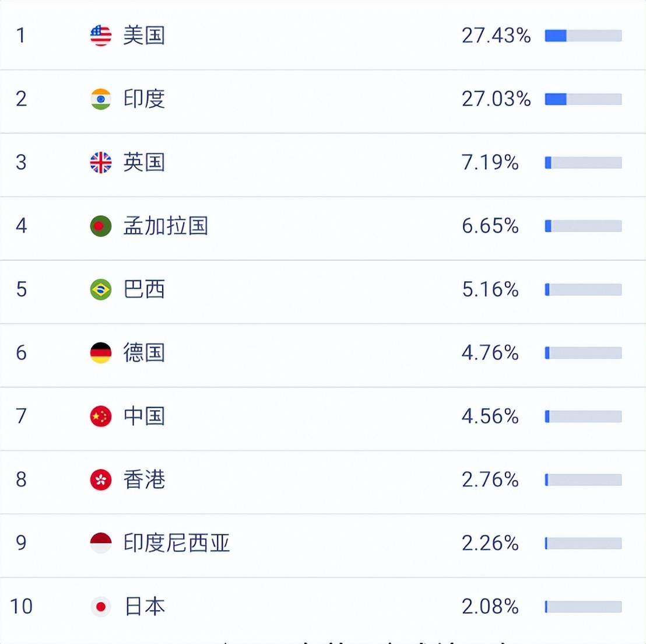Click the Hong Kong flag icon
The height and width of the screenshot is (644, 646).
tap(101, 480)
